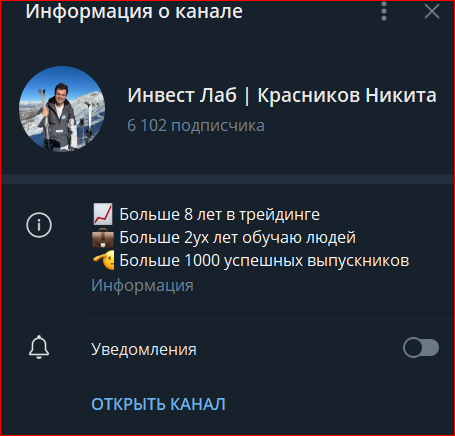Close the channel info panel
Viewport: 455px width, 436px height.
(432, 12)
